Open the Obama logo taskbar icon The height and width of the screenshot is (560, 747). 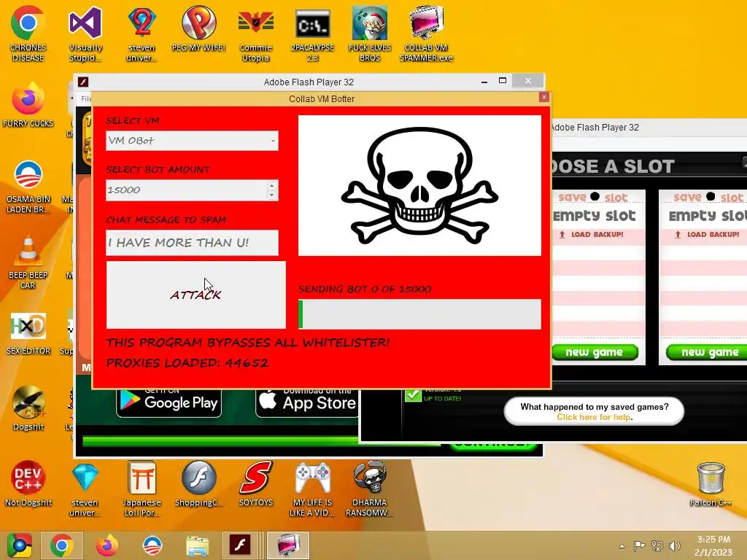coord(152,545)
